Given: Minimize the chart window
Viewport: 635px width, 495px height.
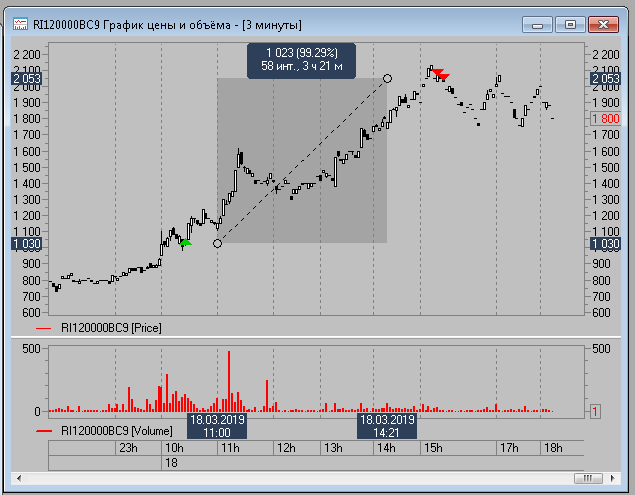Looking at the screenshot, I should click(541, 24).
